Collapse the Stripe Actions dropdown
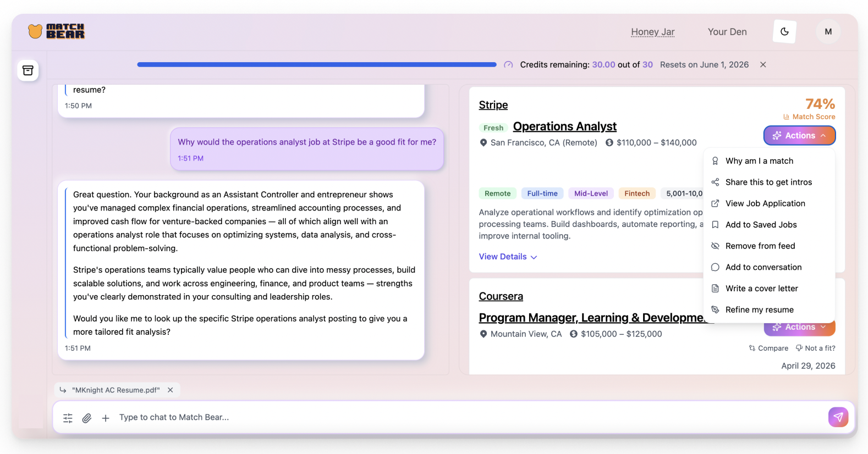The width and height of the screenshot is (868, 454). pos(799,135)
